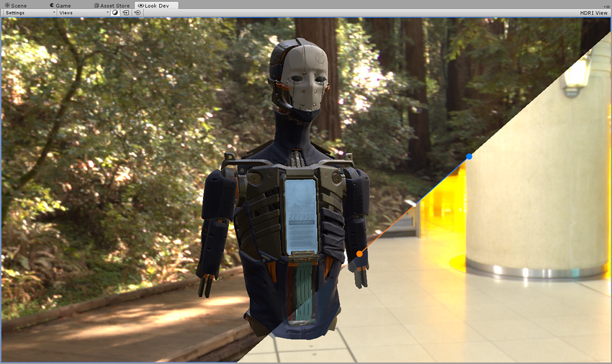Open the Settings dropdown
Image resolution: width=612 pixels, height=364 pixels.
click(x=30, y=13)
